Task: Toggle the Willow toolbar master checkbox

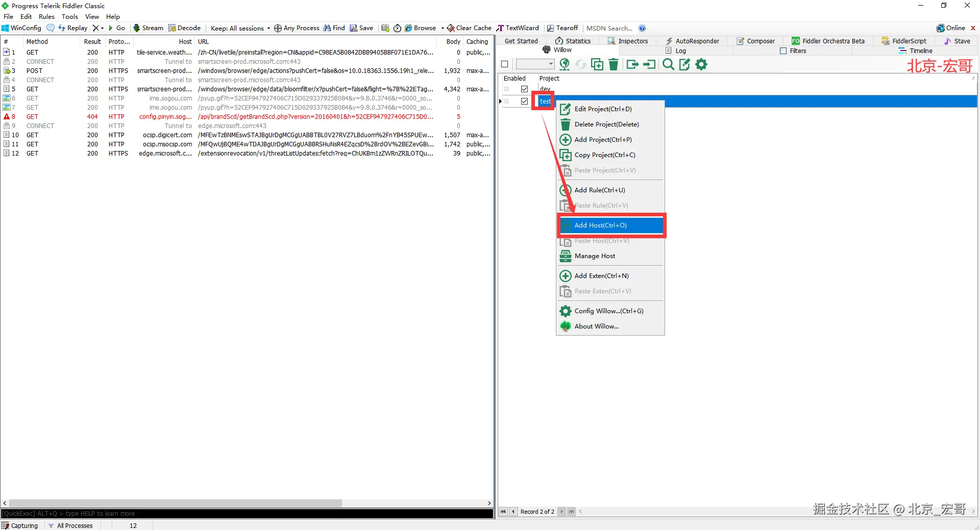Action: pyautogui.click(x=505, y=64)
